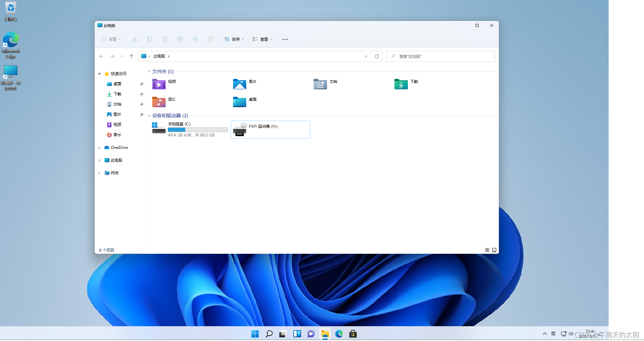Open Widgets from the taskbar
The height and width of the screenshot is (341, 644).
click(x=297, y=334)
